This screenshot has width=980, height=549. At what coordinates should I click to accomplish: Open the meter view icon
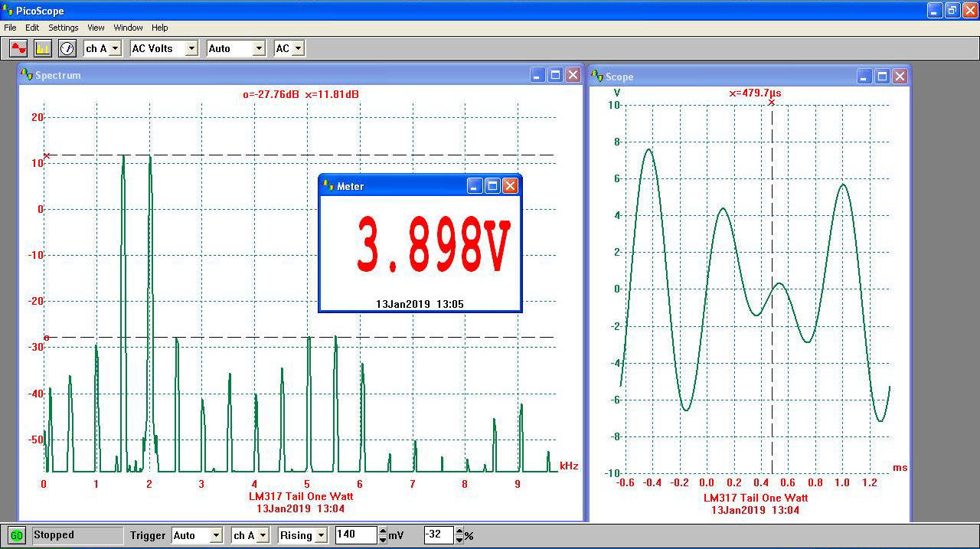click(67, 48)
